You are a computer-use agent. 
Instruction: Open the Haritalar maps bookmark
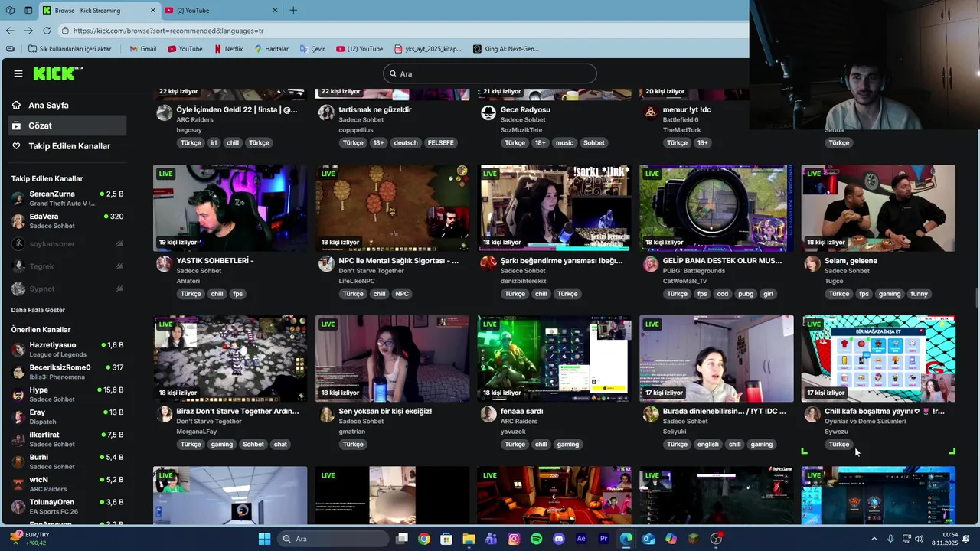(x=271, y=49)
